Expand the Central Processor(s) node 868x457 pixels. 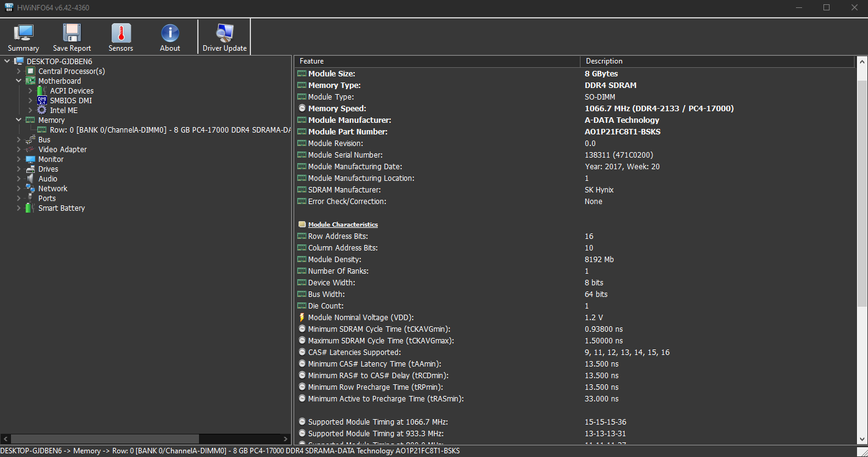[19, 71]
